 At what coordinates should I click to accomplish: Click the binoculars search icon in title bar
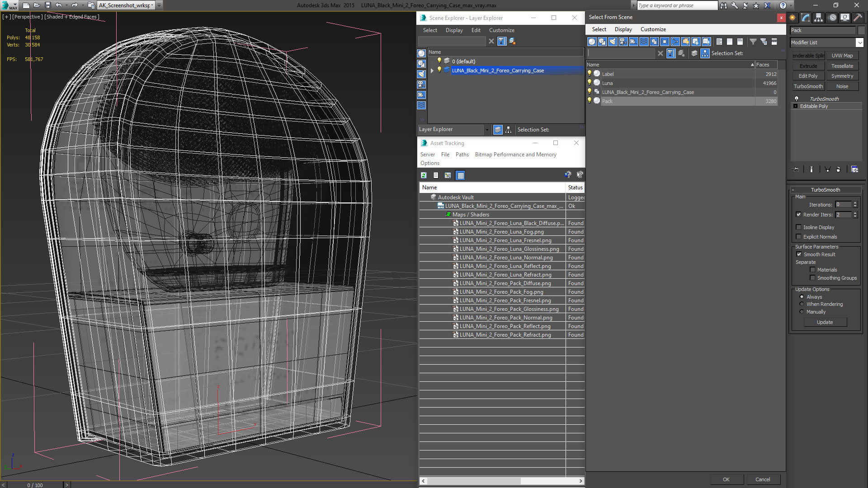(724, 5)
